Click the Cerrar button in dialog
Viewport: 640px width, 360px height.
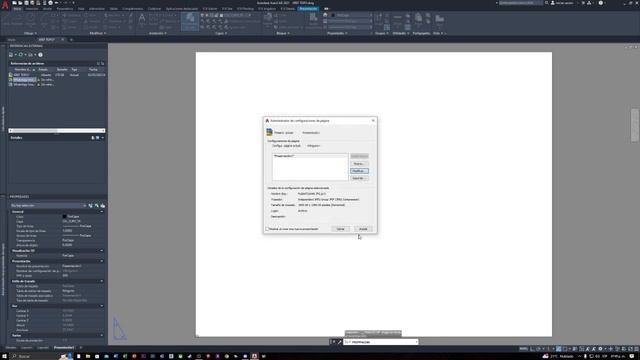pyautogui.click(x=340, y=229)
